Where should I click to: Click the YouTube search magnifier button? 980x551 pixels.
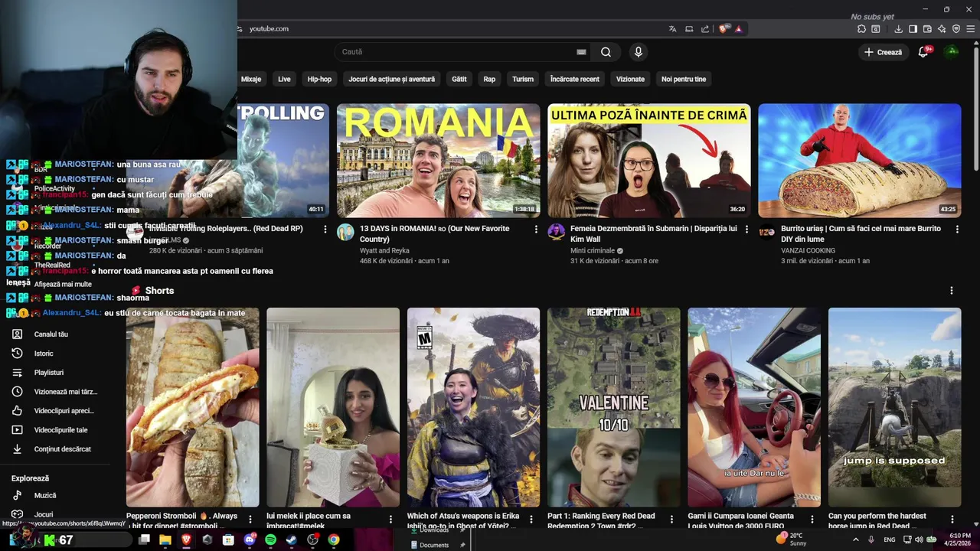click(x=606, y=52)
